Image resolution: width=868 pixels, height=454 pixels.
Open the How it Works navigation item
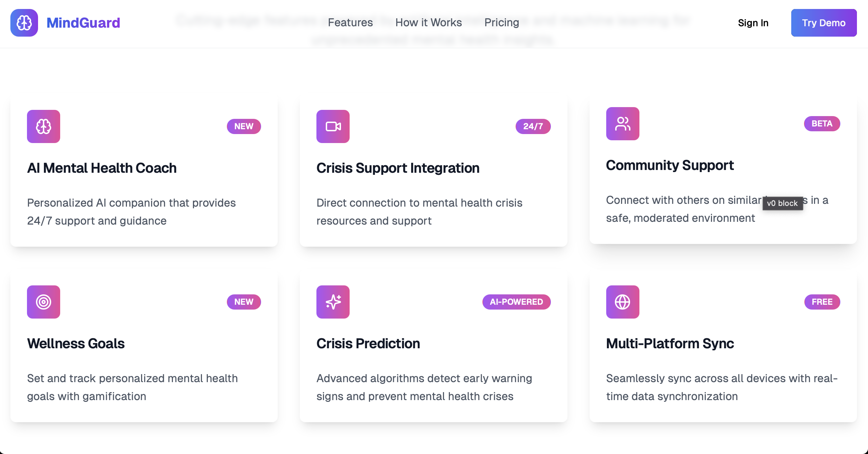429,22
